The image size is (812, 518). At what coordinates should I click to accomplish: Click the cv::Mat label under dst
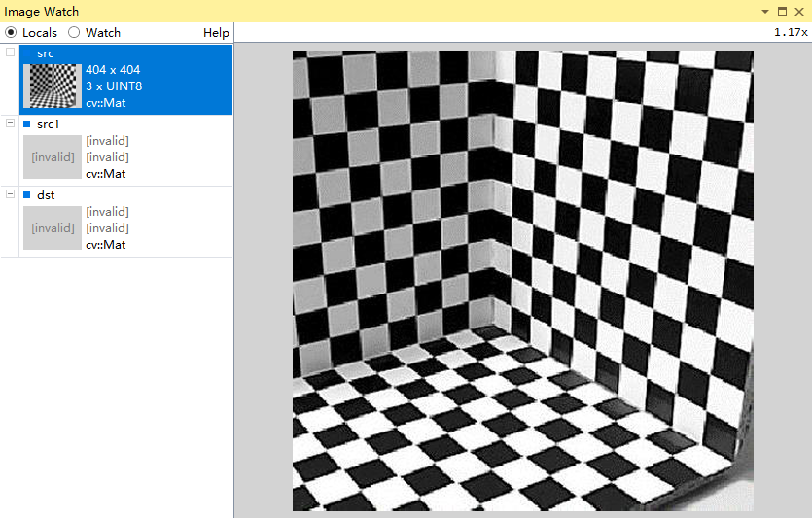coord(106,245)
